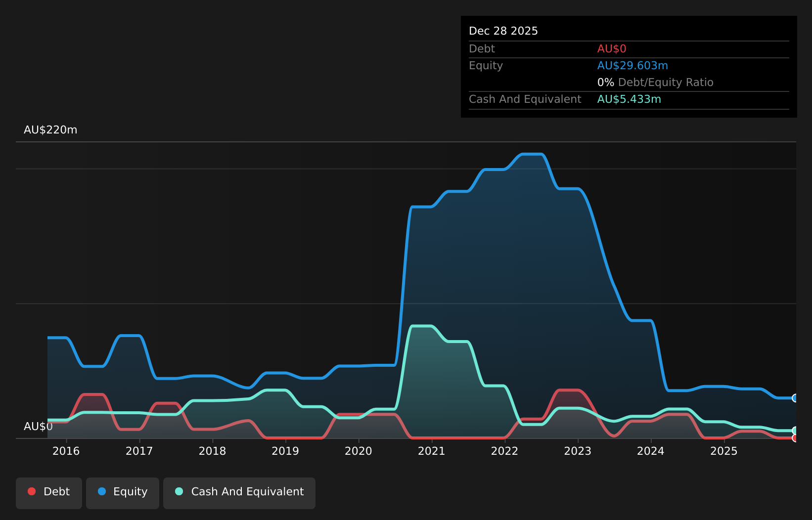The width and height of the screenshot is (812, 520).
Task: Toggle the Equity legend button
Action: (123, 493)
